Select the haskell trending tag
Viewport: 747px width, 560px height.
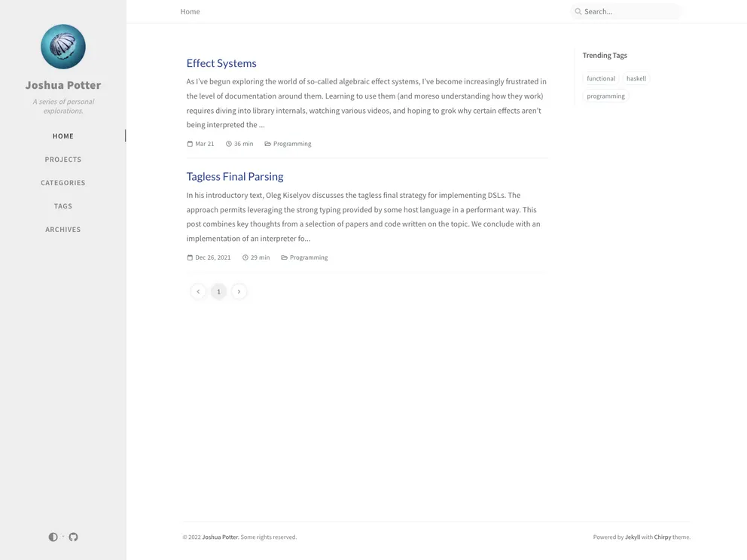636,78
